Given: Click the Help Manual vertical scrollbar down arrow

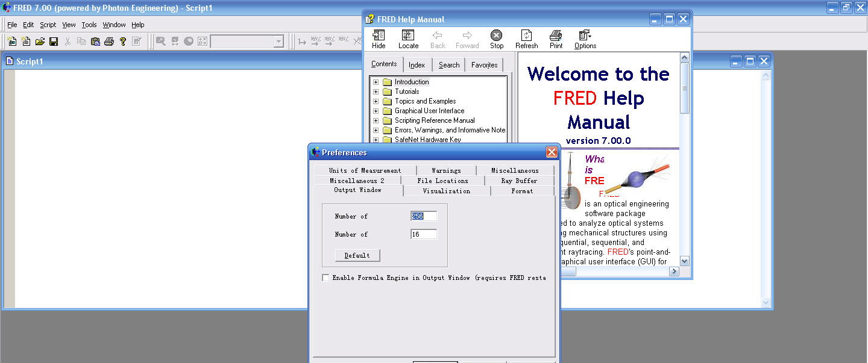Looking at the screenshot, I should 685,261.
